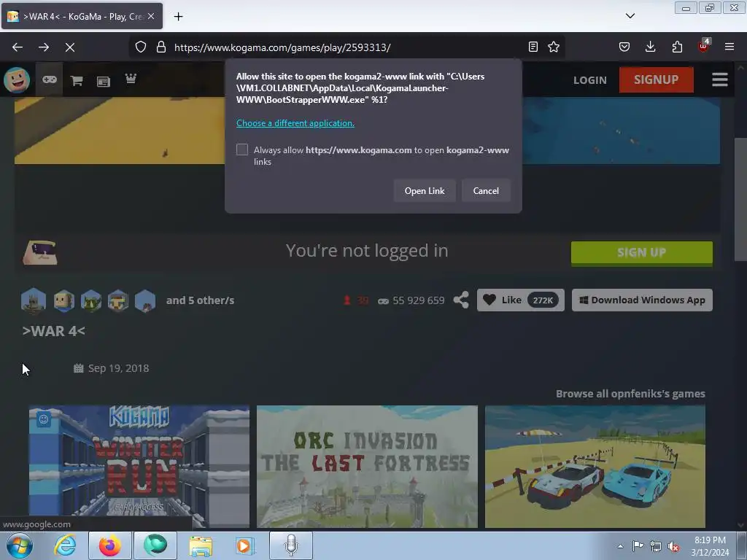Toggle reader view icon
Image resolution: width=747 pixels, height=560 pixels.
click(533, 47)
